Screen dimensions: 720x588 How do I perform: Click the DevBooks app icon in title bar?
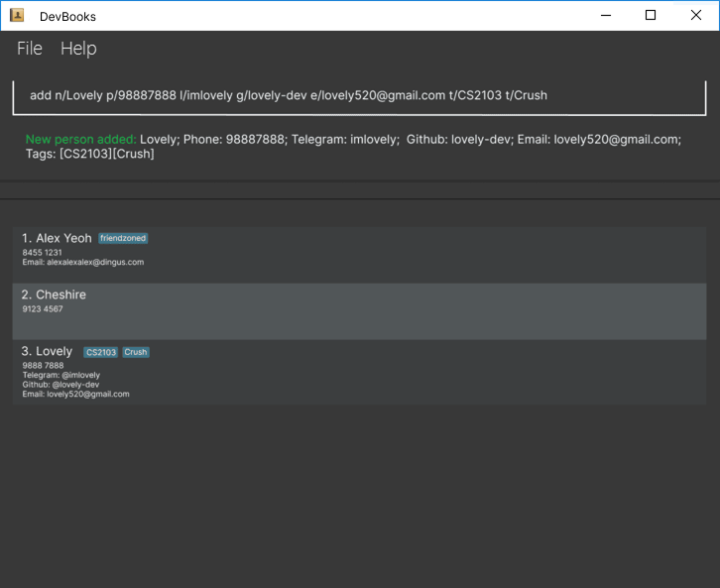tap(17, 16)
